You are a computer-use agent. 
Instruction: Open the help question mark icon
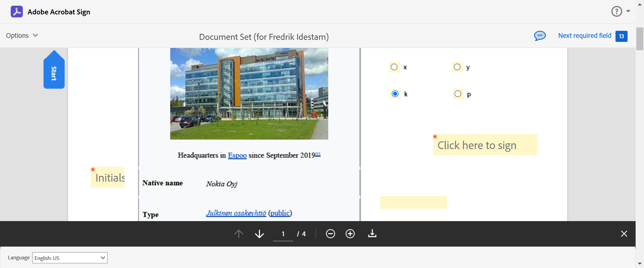(616, 11)
